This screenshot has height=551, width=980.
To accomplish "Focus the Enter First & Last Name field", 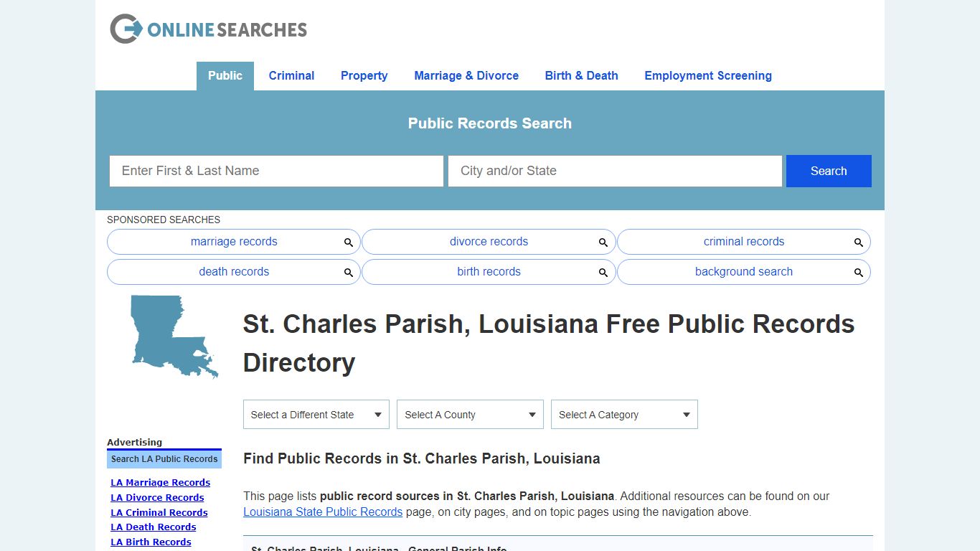I will point(276,171).
